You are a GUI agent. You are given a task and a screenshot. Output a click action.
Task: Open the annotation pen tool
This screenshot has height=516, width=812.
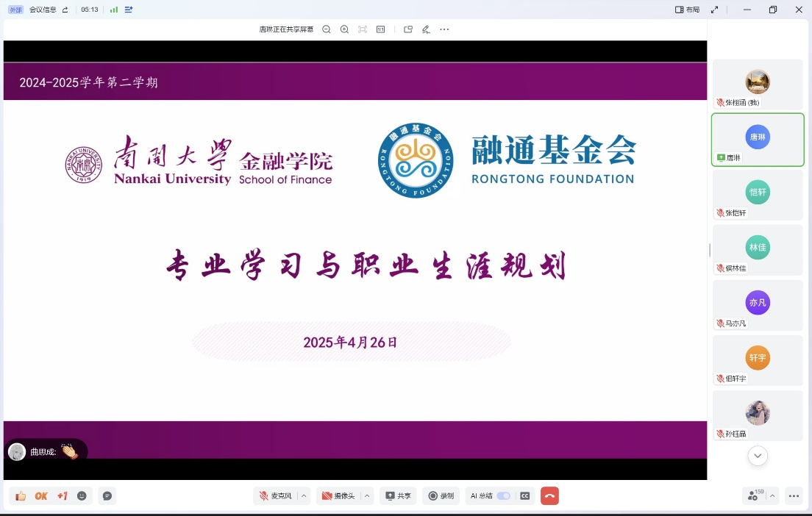click(426, 29)
